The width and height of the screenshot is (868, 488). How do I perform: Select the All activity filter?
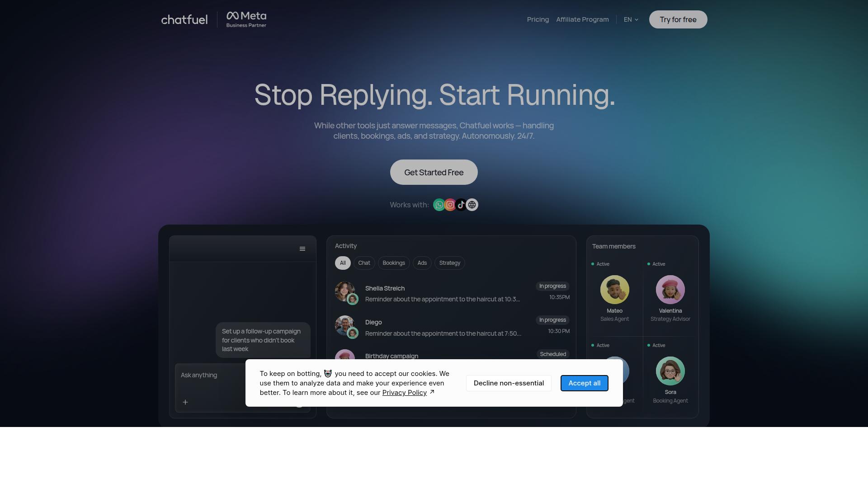coord(343,263)
